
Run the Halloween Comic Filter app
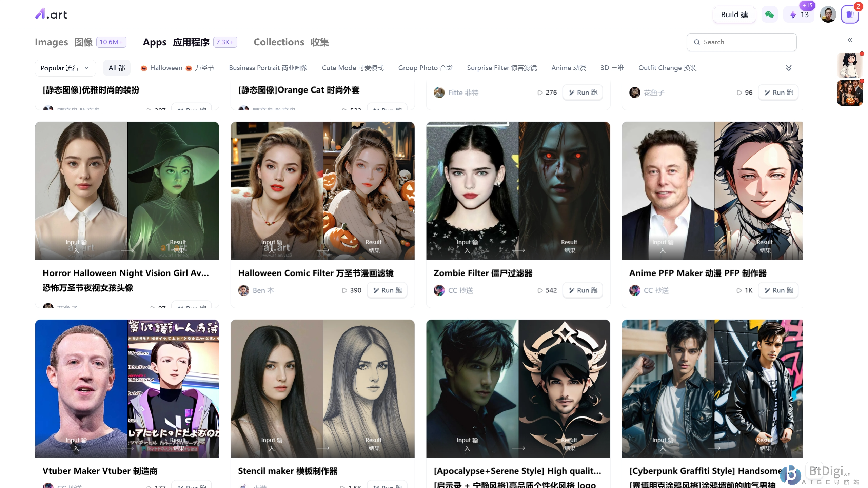pyautogui.click(x=387, y=290)
